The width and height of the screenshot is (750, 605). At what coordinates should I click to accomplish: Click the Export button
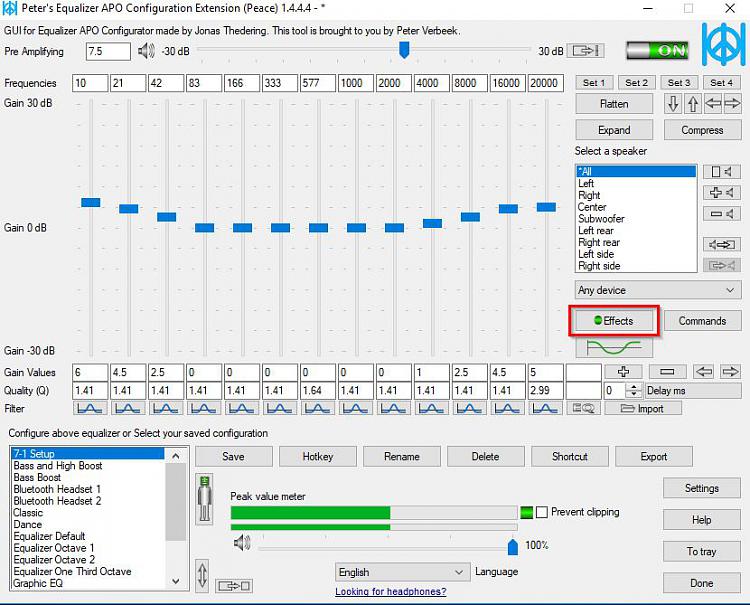click(653, 457)
